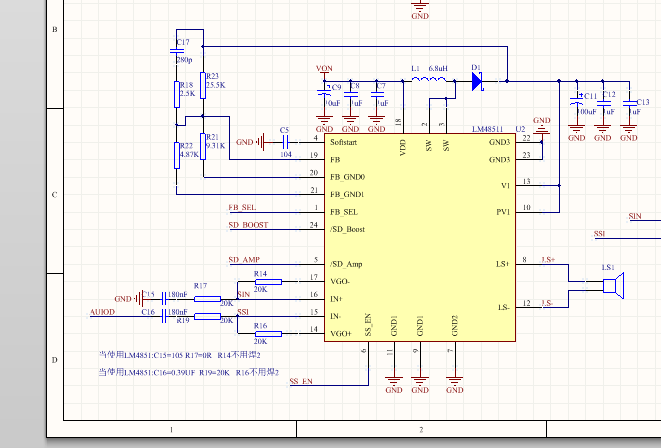Select resistor R23 body
661x448 pixels.
click(203, 86)
